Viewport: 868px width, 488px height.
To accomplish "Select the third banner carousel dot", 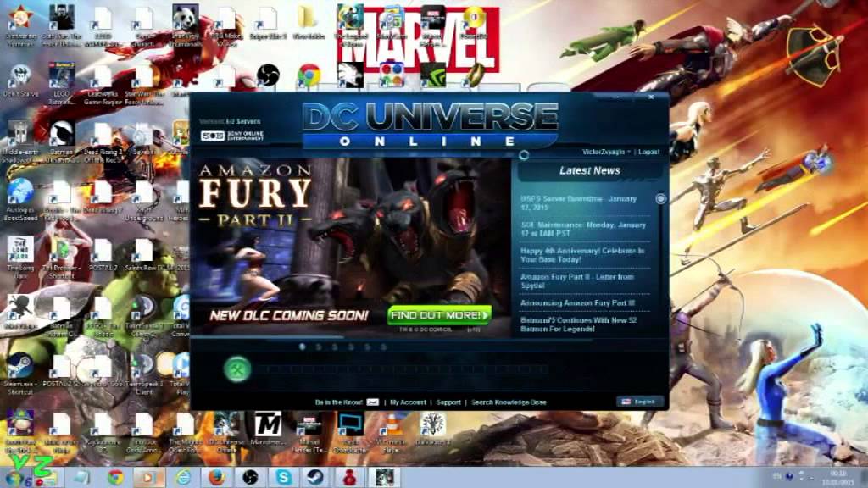I will (334, 347).
